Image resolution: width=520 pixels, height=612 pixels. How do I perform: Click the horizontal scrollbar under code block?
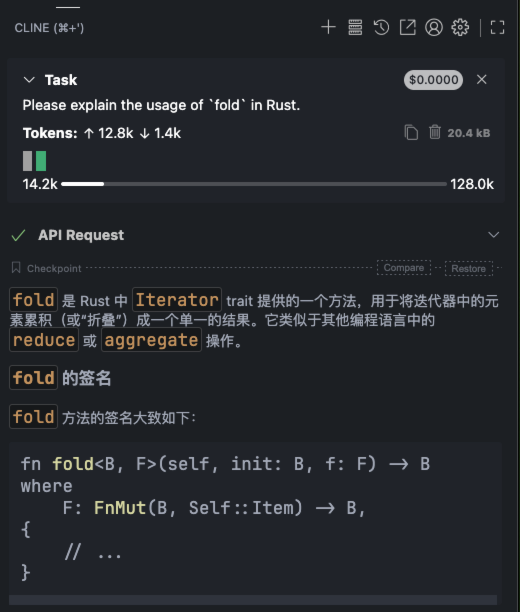coord(253,600)
